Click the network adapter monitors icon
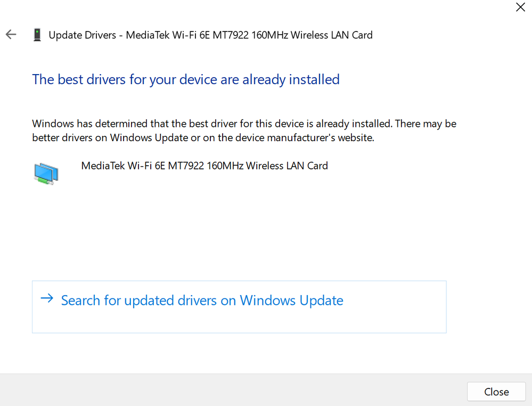532x406 pixels. 46,174
